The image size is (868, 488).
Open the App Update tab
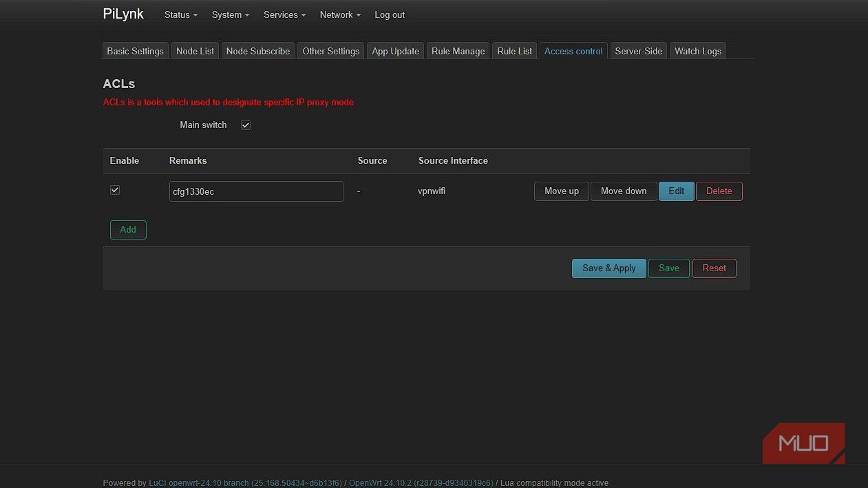click(396, 51)
